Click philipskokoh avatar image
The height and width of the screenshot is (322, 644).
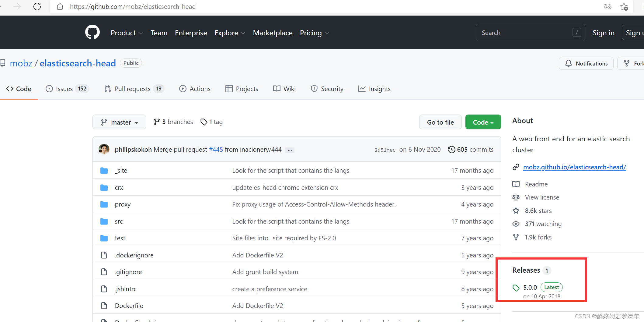pos(104,149)
